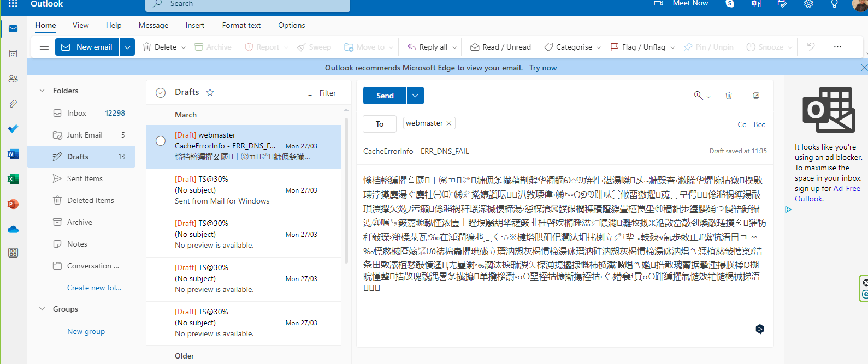This screenshot has height=364, width=868.
Task: Select all drafts with the circle checkbox
Action: [x=161, y=93]
